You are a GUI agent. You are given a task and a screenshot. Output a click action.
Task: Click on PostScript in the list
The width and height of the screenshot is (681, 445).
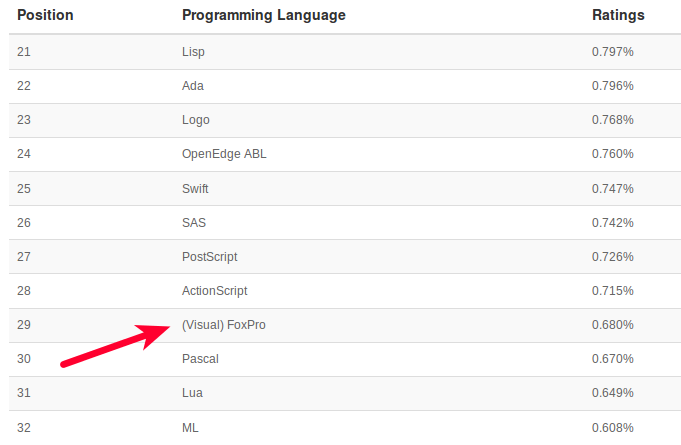210,257
